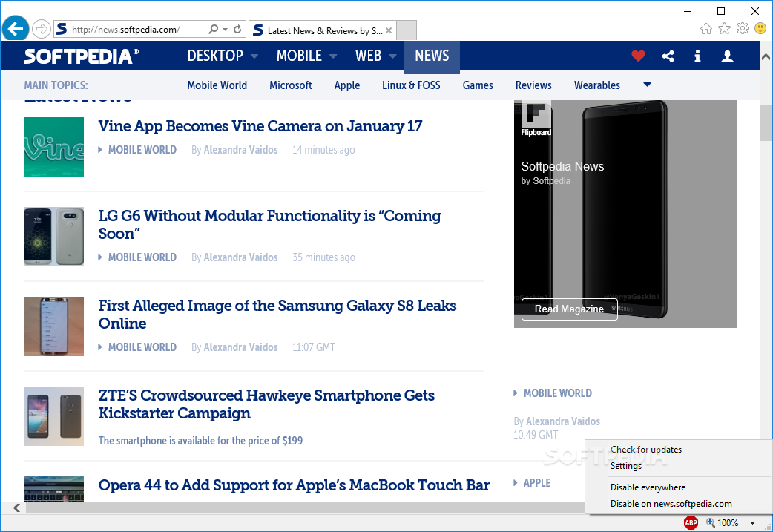The image size is (773, 532).
Task: Select the NEWS navigation tab
Action: click(432, 56)
